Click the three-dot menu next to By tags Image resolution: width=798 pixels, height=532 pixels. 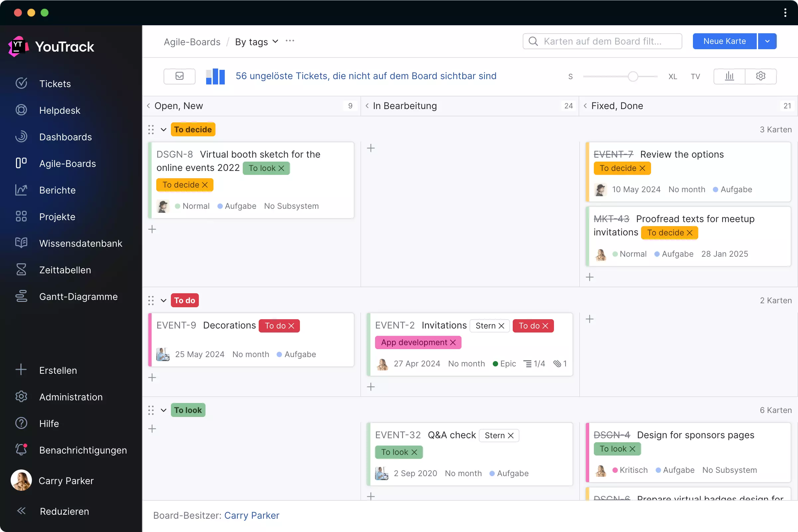290,42
